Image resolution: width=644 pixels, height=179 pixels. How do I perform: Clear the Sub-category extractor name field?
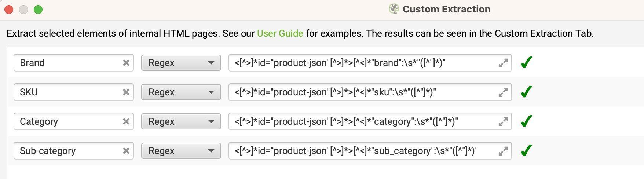coord(126,151)
